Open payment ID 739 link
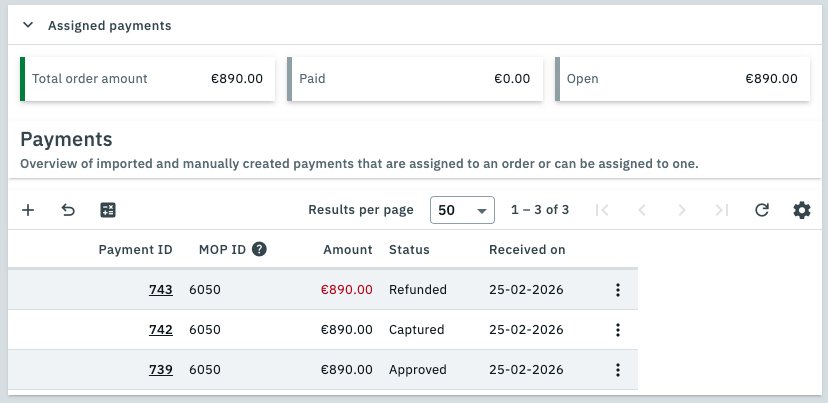 click(x=160, y=370)
